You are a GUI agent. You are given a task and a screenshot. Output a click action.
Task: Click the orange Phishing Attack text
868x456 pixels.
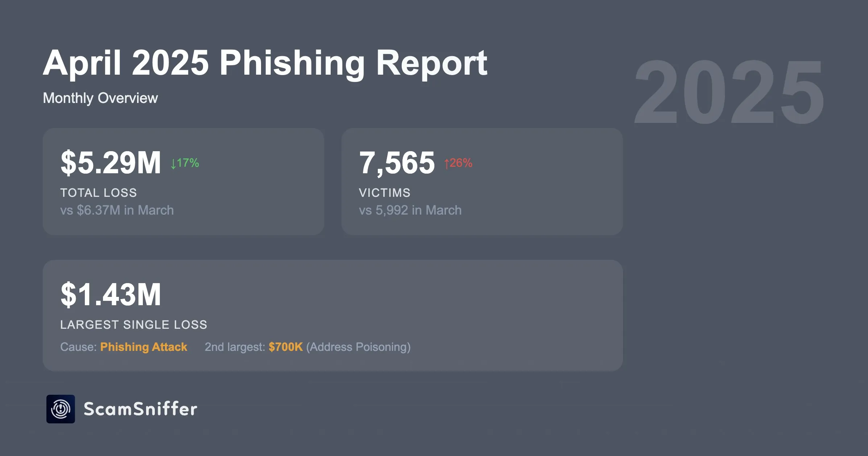click(x=144, y=347)
